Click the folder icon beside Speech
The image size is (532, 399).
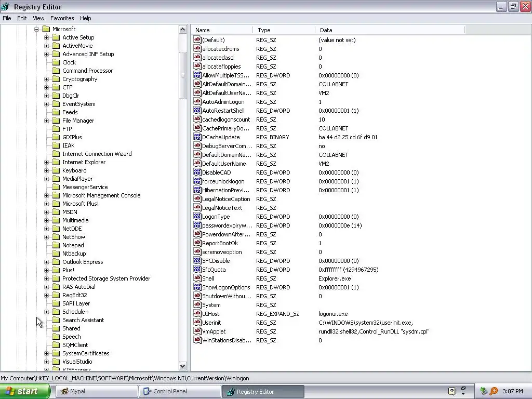coord(56,337)
